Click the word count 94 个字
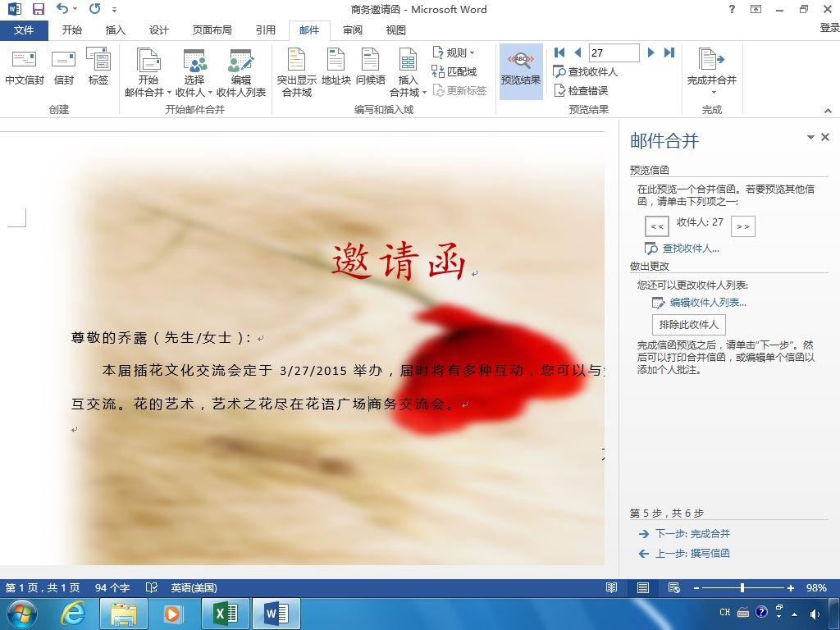The image size is (840, 630). click(112, 587)
